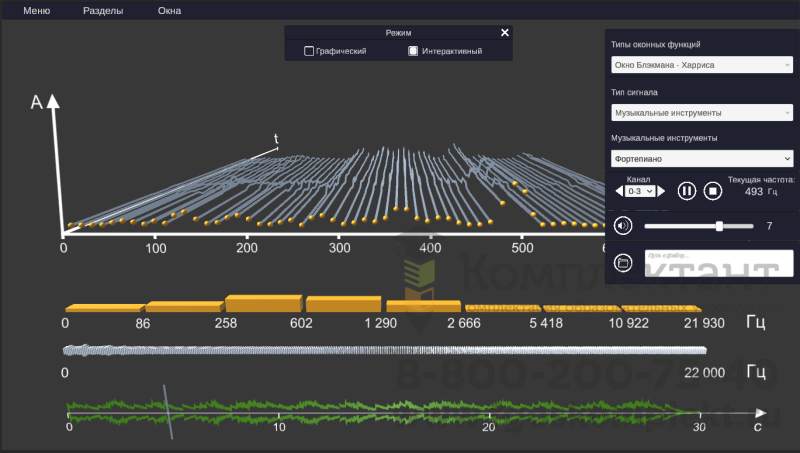Open the channel 0-3 selector
This screenshot has width=800, height=453.
click(640, 190)
